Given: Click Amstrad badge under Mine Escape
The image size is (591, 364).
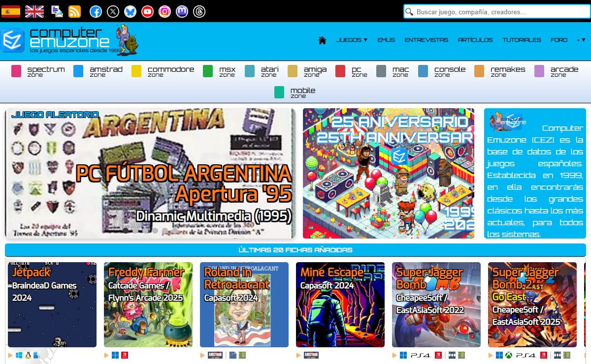Looking at the screenshot, I should (311, 355).
